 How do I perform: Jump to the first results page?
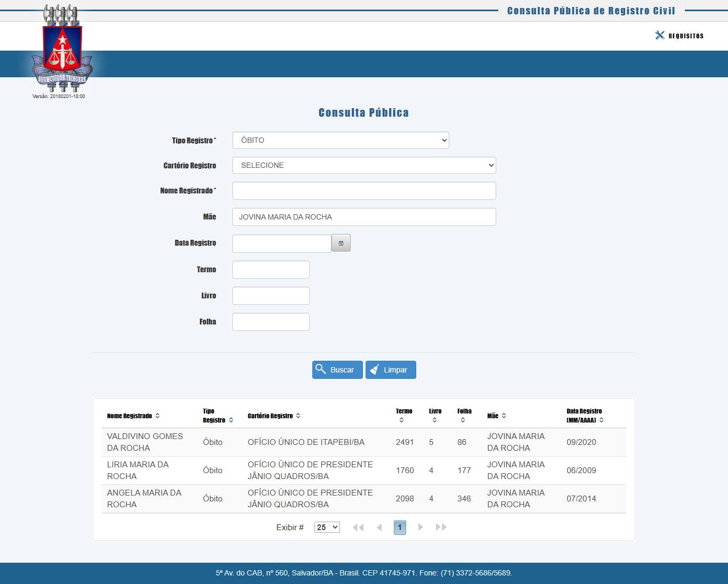[x=358, y=527]
